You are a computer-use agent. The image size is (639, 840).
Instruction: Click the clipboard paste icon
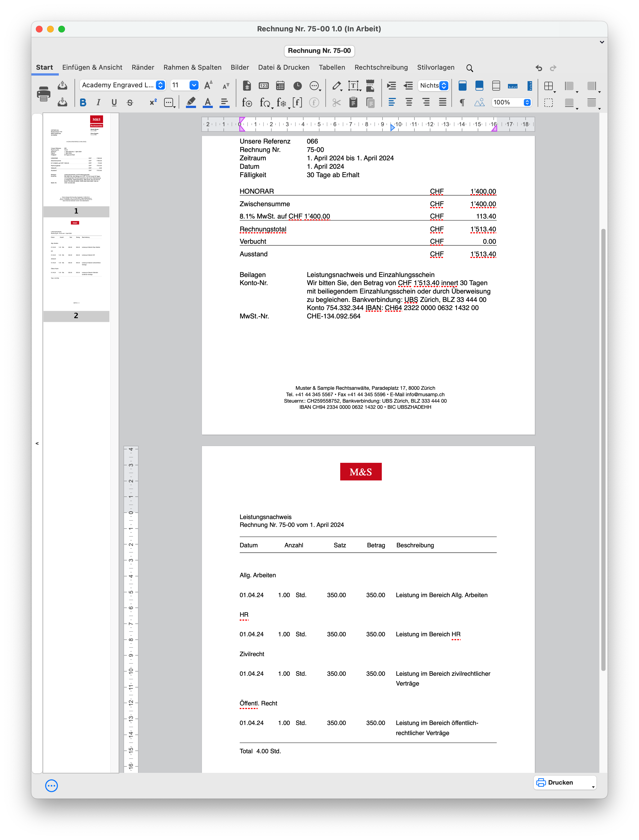pyautogui.click(x=353, y=102)
